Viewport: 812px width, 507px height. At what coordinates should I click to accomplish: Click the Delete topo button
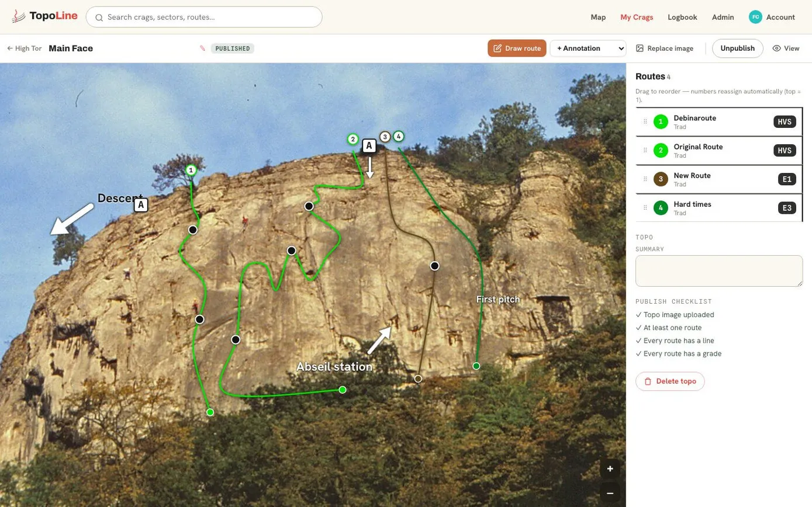click(670, 381)
